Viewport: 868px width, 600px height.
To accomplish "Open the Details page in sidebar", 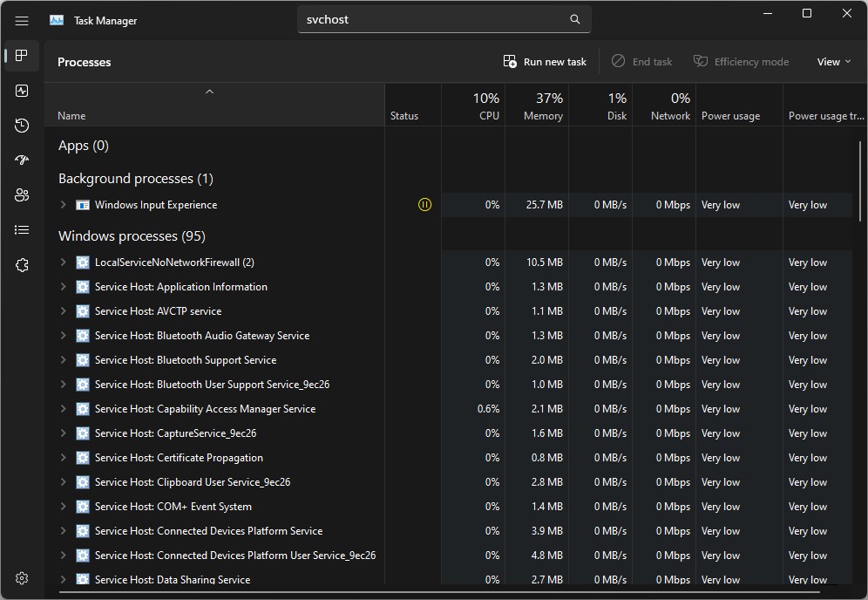I will click(22, 230).
